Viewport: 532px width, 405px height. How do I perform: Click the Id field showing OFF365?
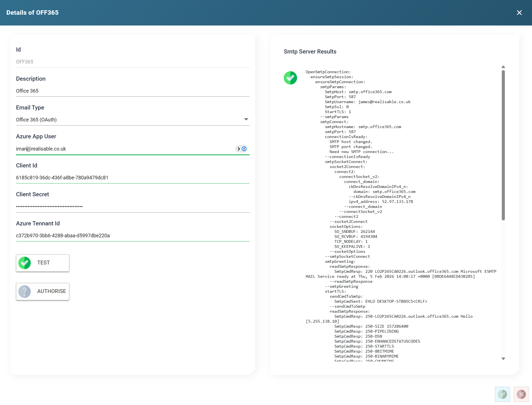click(x=133, y=62)
